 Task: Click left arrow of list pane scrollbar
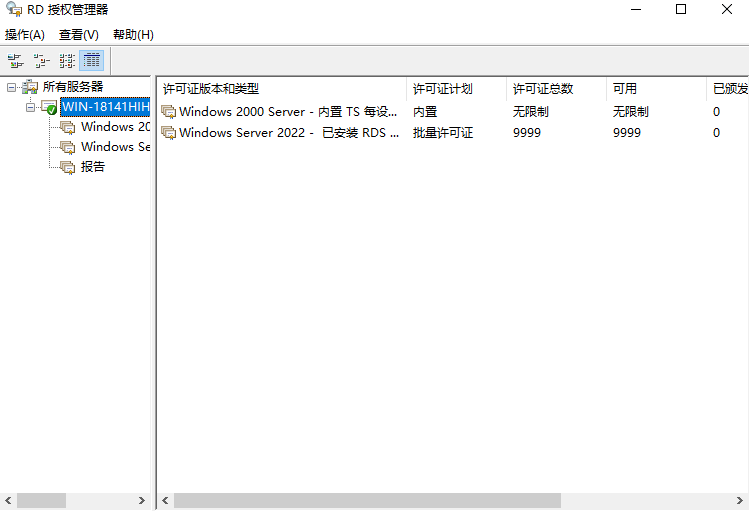click(x=165, y=500)
